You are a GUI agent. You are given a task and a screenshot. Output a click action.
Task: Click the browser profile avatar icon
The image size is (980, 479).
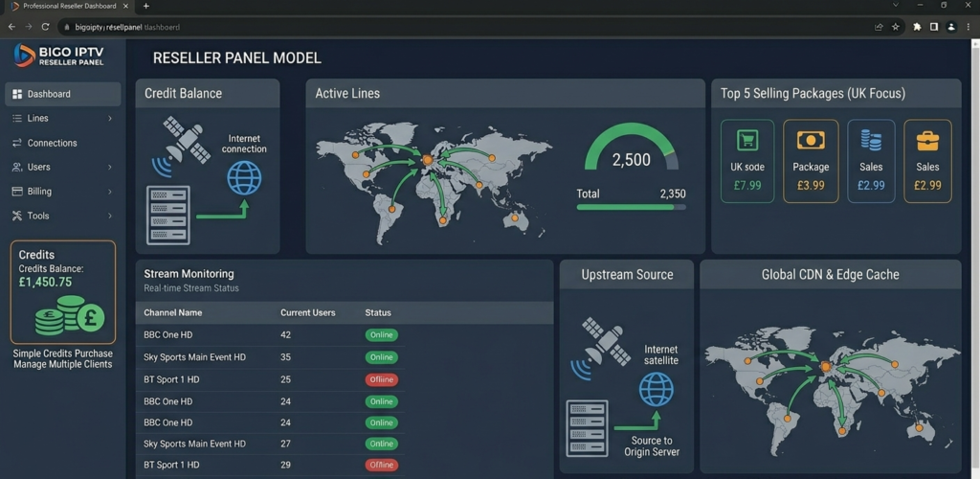pyautogui.click(x=950, y=27)
